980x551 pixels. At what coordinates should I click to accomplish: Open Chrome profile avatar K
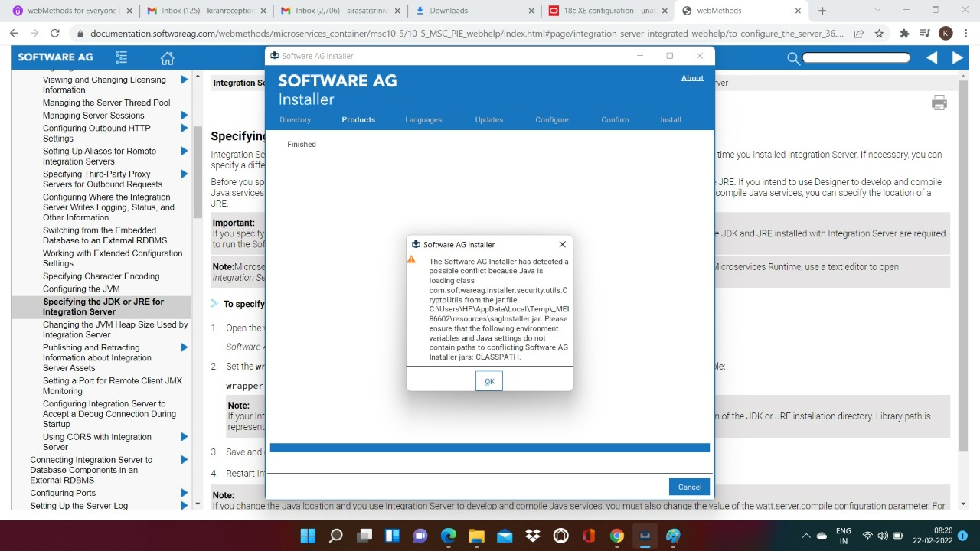coord(946,34)
